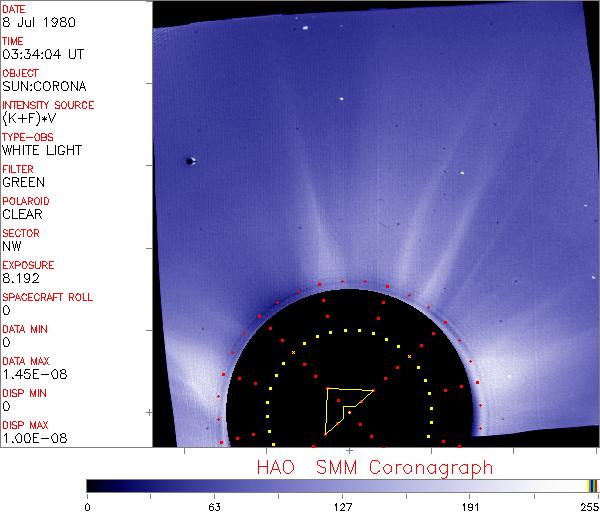600x512 pixels.
Task: Select the NW sector value
Action: click(11, 246)
